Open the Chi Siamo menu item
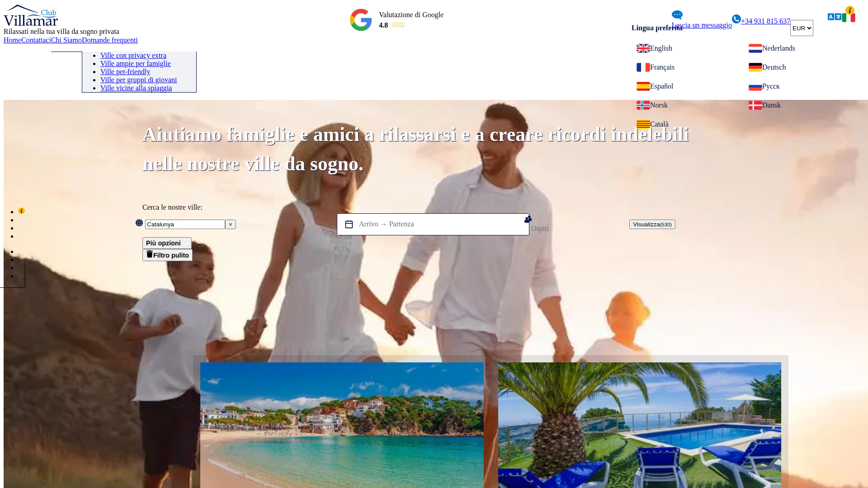The width and height of the screenshot is (868, 488). click(x=66, y=40)
